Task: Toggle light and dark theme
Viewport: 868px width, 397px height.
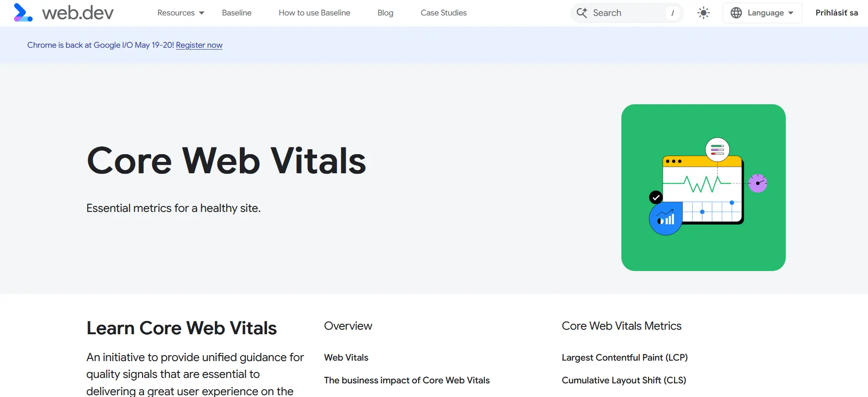Action: [703, 13]
